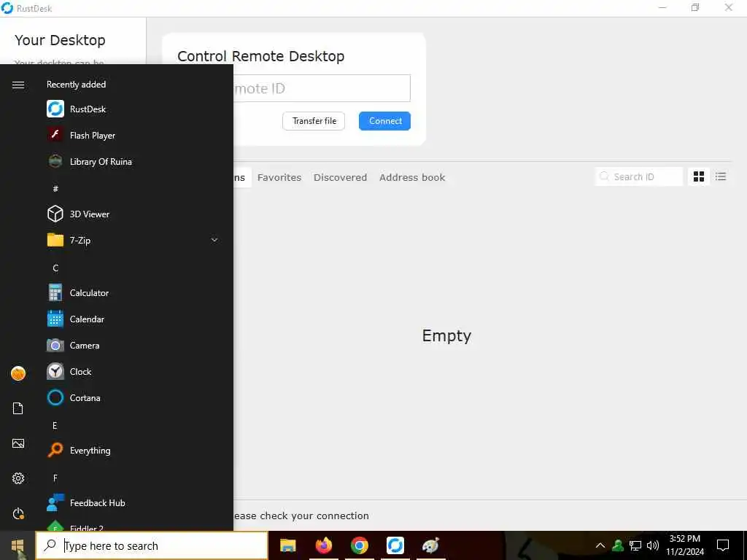The image size is (747, 560).
Task: Jump to # section in app list
Action: (55, 189)
